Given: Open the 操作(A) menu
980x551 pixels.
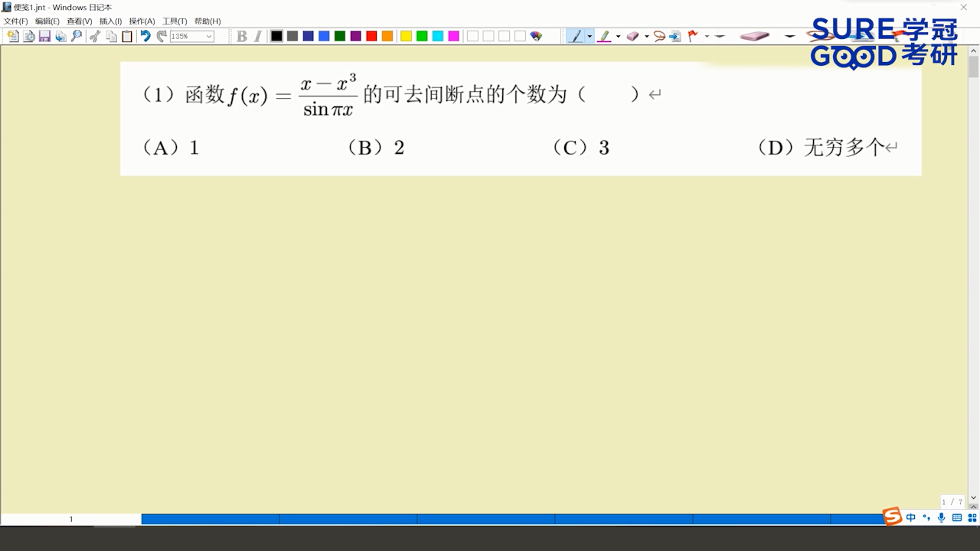Looking at the screenshot, I should coord(142,21).
